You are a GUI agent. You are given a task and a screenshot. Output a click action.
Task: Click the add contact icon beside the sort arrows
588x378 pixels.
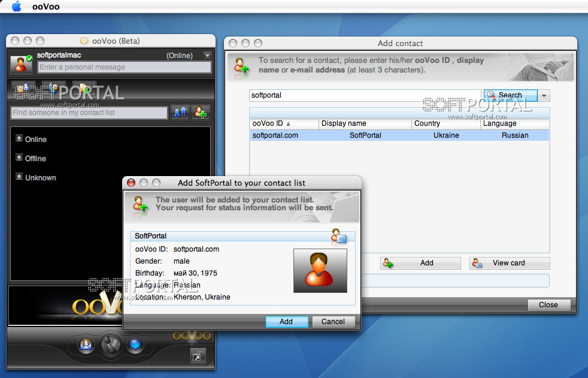(201, 112)
